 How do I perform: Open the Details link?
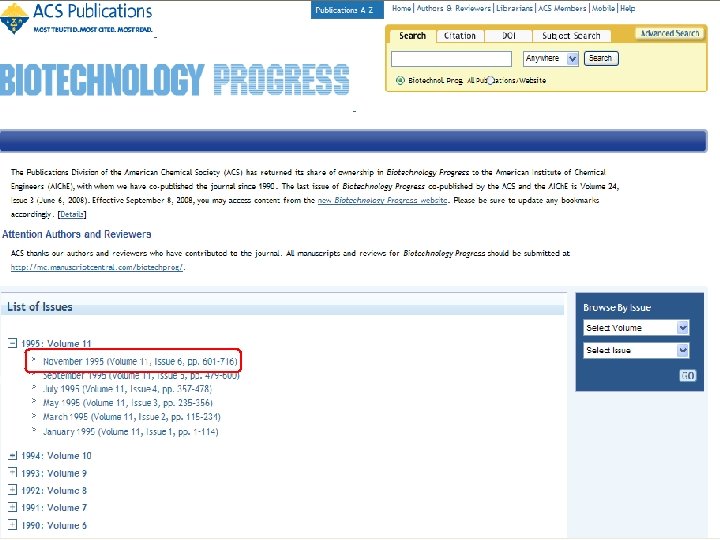coord(72,214)
